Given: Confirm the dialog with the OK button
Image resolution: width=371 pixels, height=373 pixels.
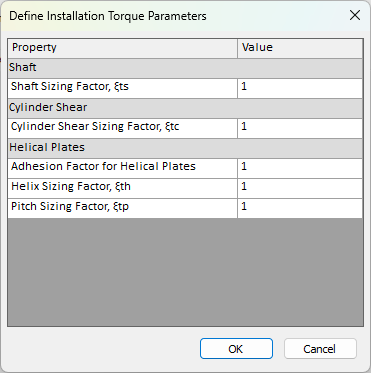Looking at the screenshot, I should pyautogui.click(x=236, y=349).
